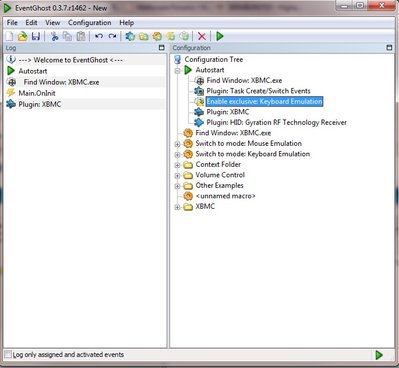Select Enable exclusive: Keyboard Emulation item

tap(265, 101)
